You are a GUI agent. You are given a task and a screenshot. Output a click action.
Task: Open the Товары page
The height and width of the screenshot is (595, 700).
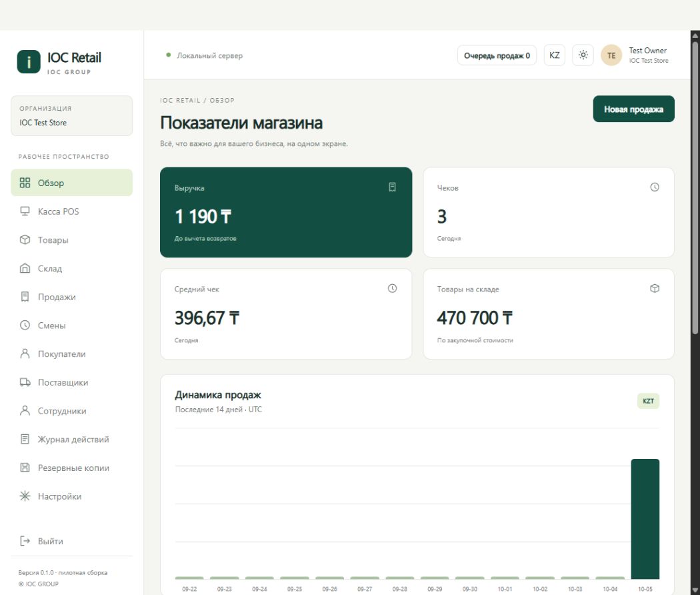point(71,240)
